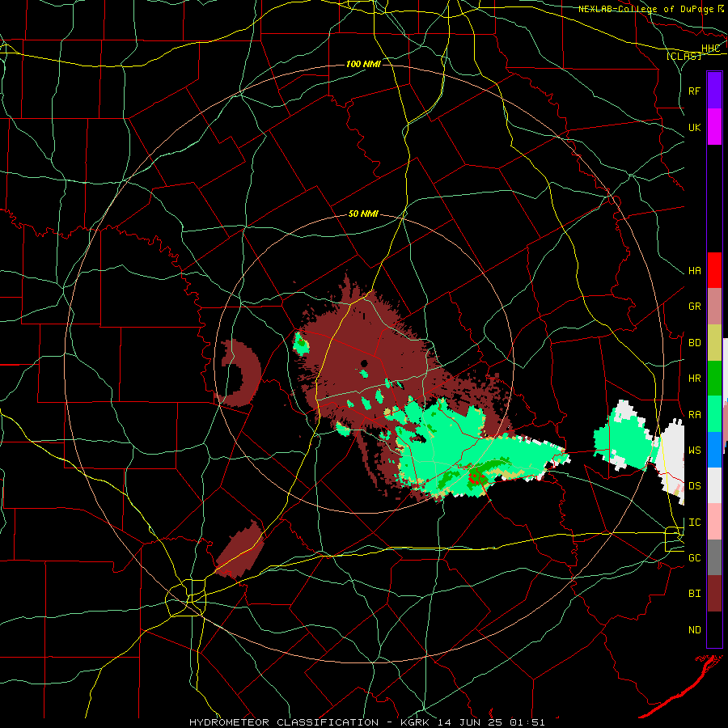The height and width of the screenshot is (728, 728).
Task: Click the HA red legend swatch
Action: tap(714, 270)
